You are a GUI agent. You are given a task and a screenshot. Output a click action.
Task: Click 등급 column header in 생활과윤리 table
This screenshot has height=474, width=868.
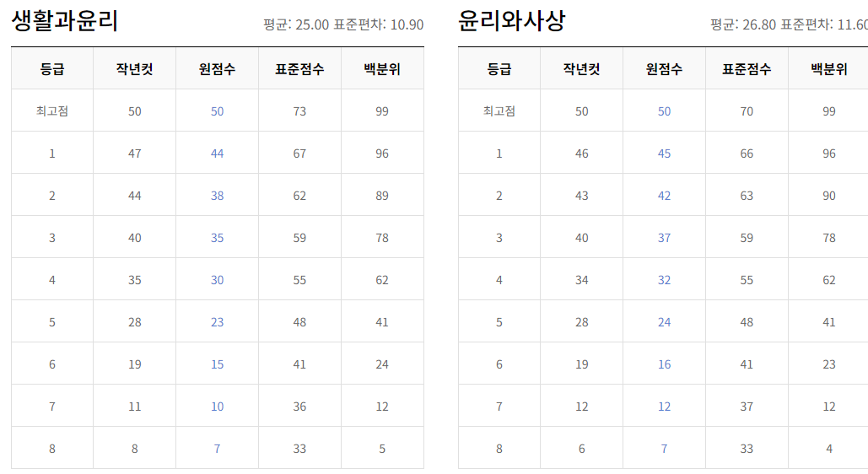pyautogui.click(x=52, y=68)
